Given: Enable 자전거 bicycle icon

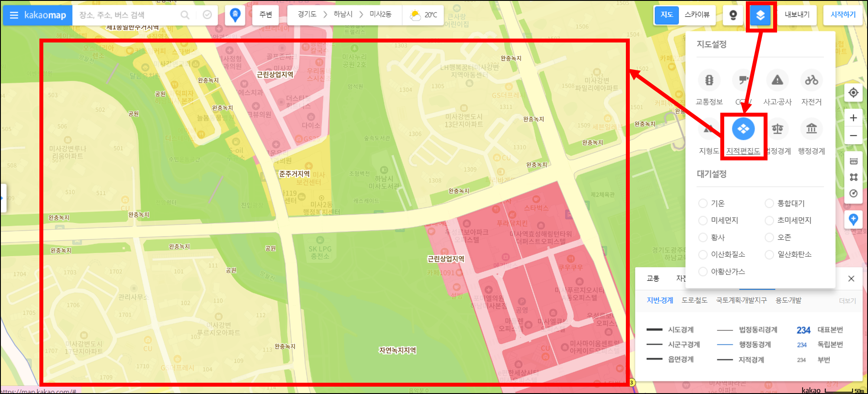Looking at the screenshot, I should (811, 80).
